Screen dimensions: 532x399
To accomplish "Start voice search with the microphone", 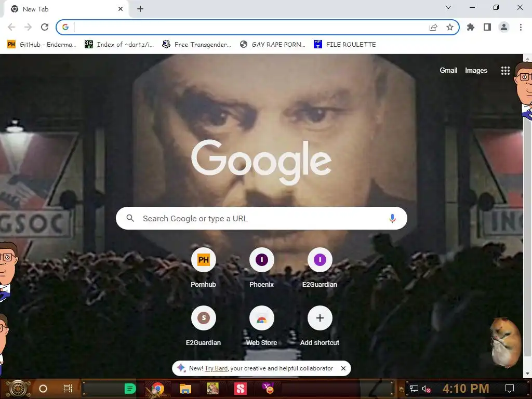I will pos(392,218).
